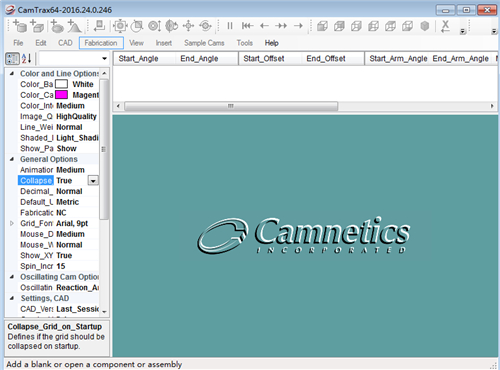The width and height of the screenshot is (500, 370).
Task: Select the Show_XY True property row
Action: click(x=58, y=255)
